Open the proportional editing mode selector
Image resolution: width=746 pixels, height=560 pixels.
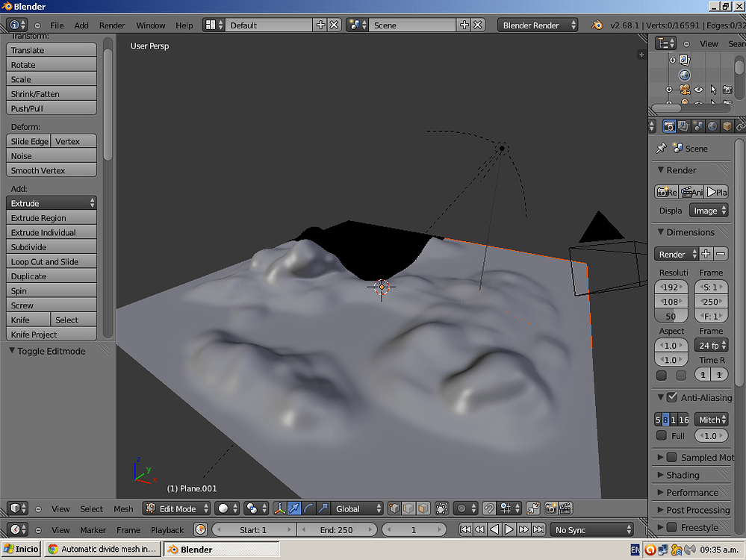[465, 508]
